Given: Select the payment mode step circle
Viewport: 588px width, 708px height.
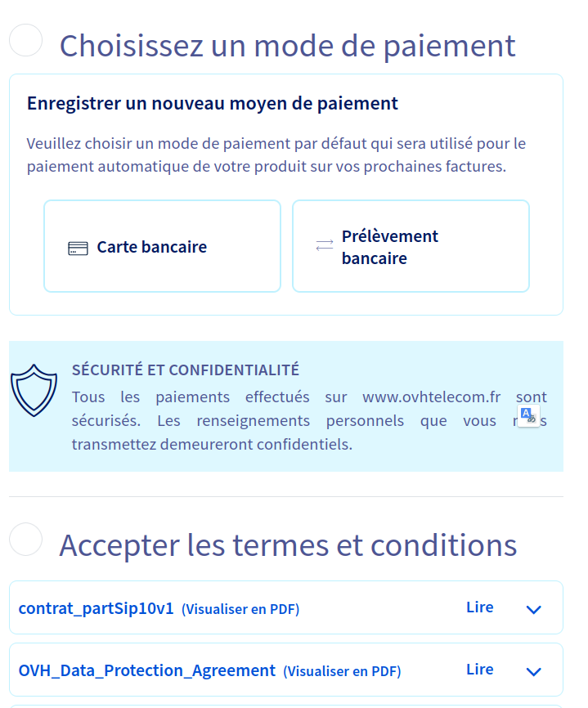Looking at the screenshot, I should point(25,40).
